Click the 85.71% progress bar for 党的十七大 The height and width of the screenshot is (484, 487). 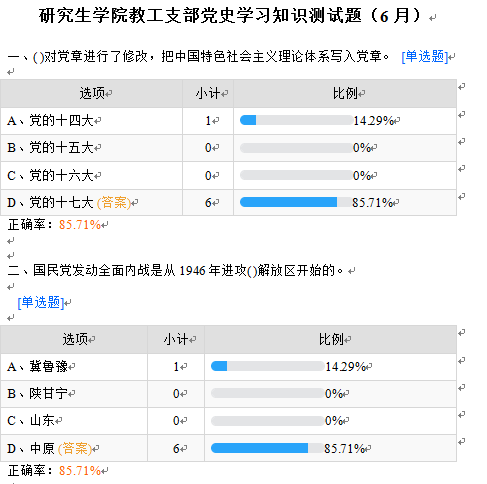(296, 202)
